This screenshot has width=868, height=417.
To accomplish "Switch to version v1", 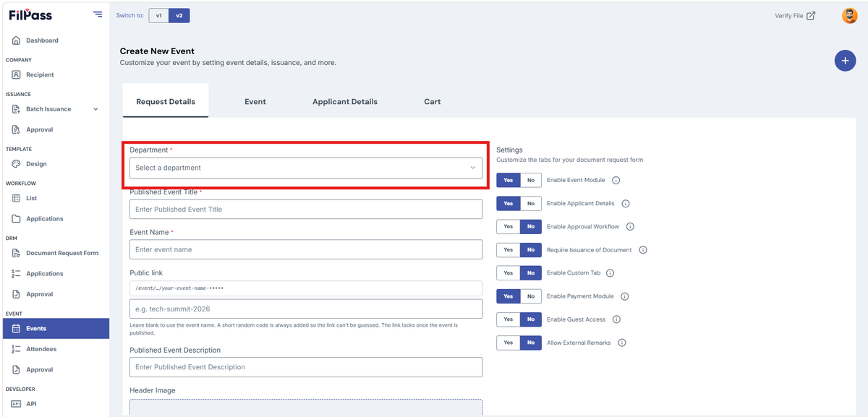I will [x=159, y=15].
